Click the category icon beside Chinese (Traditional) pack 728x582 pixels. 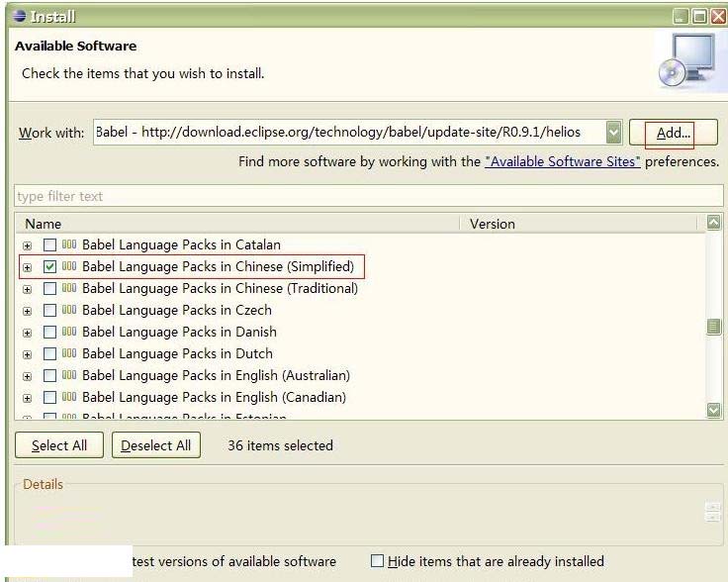click(x=69, y=288)
